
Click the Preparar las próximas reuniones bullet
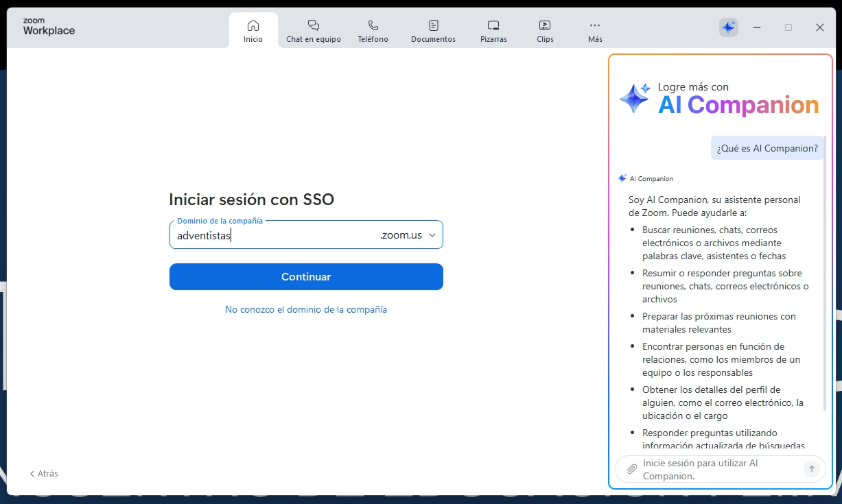pos(719,323)
